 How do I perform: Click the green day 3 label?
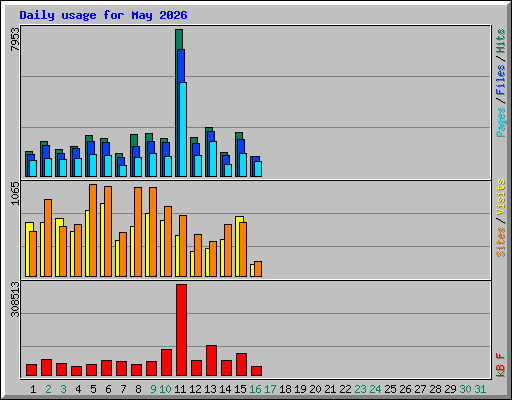pyautogui.click(x=63, y=389)
